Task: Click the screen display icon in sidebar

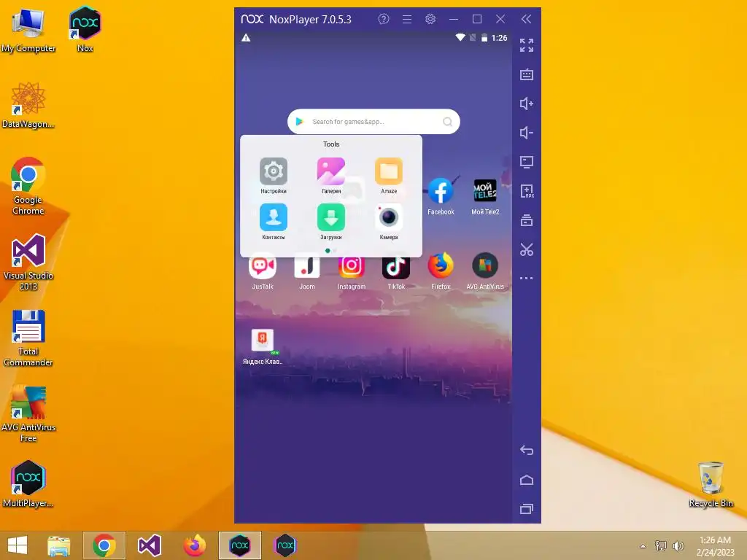Action: point(527,162)
